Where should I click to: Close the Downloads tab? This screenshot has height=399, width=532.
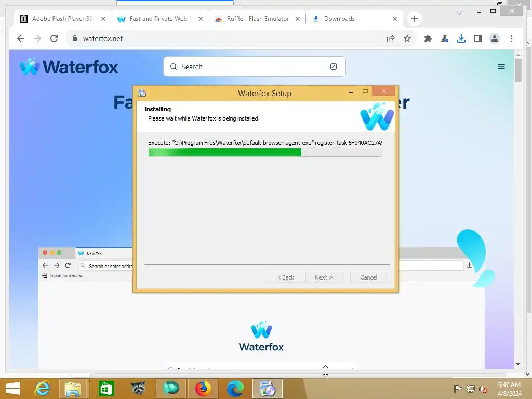tap(395, 19)
